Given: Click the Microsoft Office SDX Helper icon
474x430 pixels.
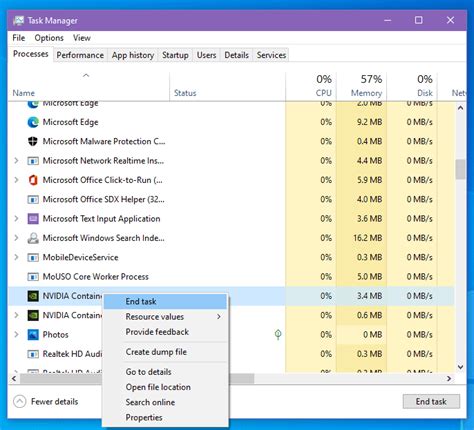Looking at the screenshot, I should point(33,200).
